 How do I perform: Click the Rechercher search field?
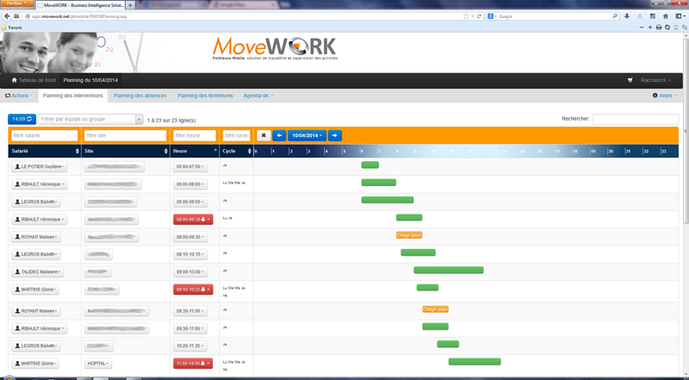[635, 119]
